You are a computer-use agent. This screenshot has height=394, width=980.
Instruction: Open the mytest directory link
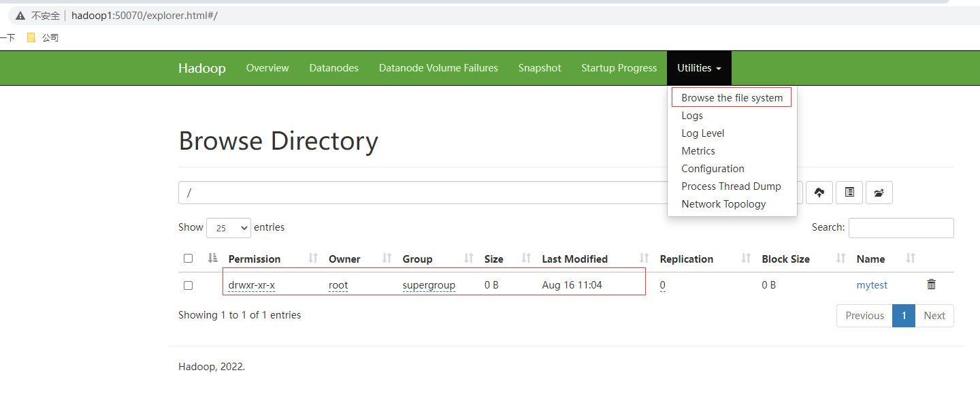(872, 285)
